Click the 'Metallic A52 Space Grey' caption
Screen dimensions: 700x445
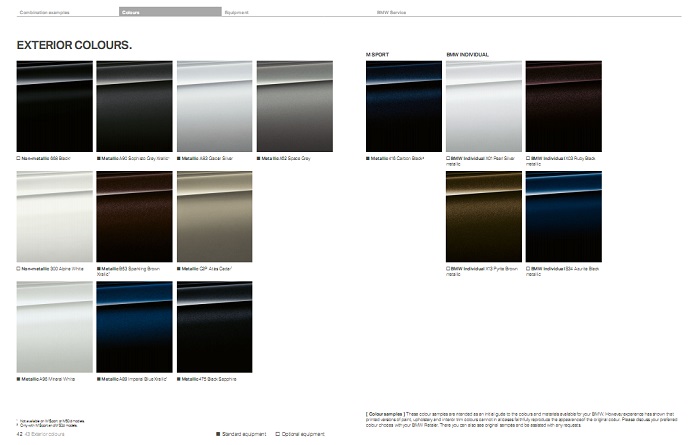coord(283,158)
